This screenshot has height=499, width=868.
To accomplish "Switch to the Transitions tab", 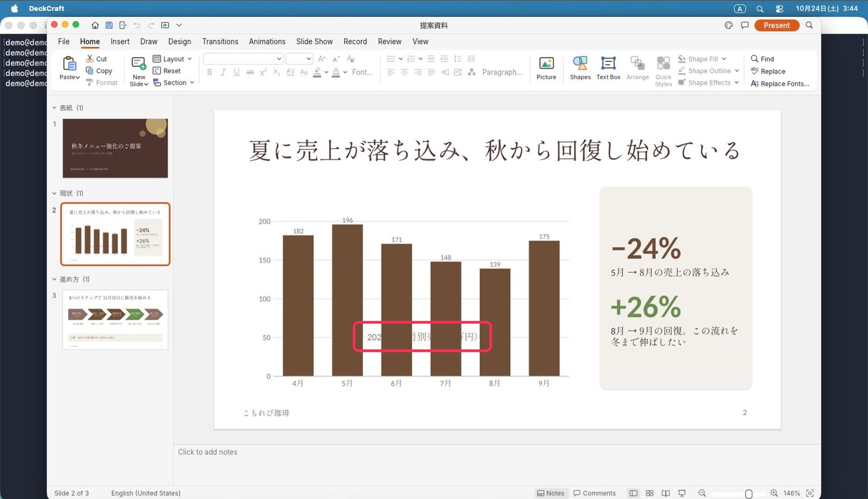I will tap(220, 41).
